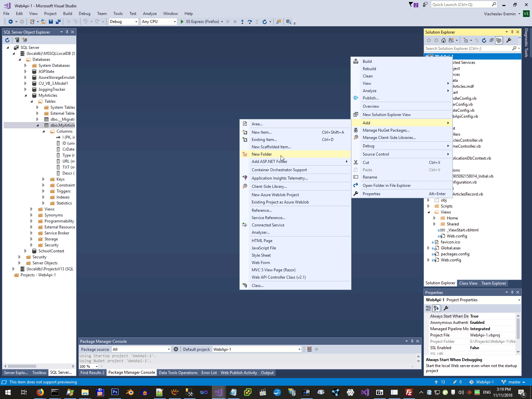This screenshot has width=532, height=399.
Task: Switch to the Error List tab
Action: 209,373
